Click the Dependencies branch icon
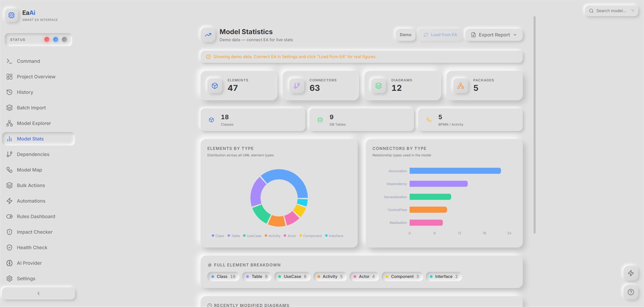 coord(9,154)
